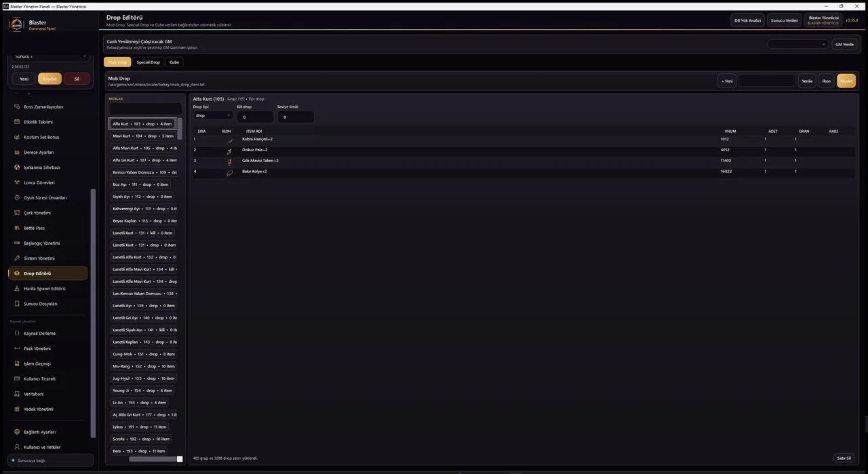Click the Işınlanma Sihirbazı globe icon
The image size is (868, 474).
(17, 167)
